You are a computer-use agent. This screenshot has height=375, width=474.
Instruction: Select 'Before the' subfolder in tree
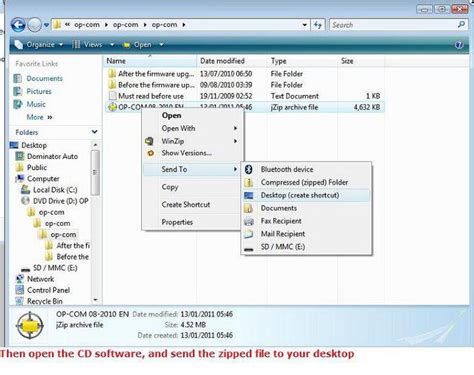(67, 257)
